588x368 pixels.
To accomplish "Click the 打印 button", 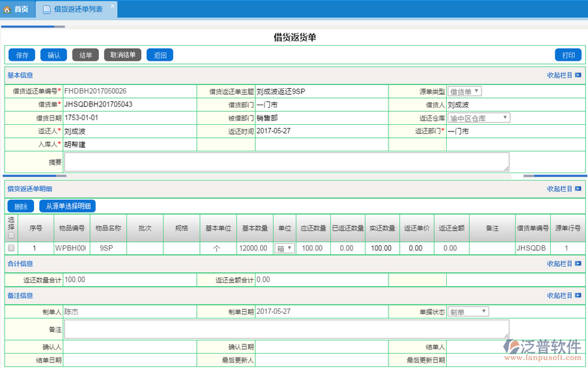I will pos(568,55).
